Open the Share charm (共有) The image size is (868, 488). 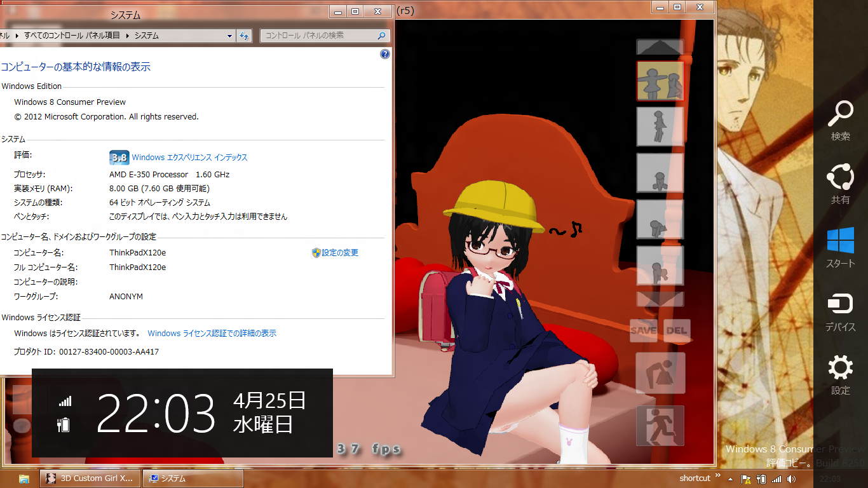tap(840, 183)
